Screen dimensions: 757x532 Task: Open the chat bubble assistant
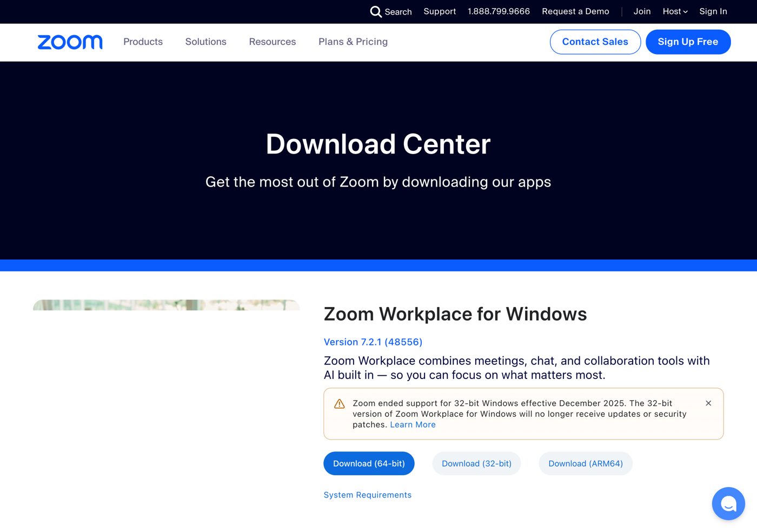[728, 503]
